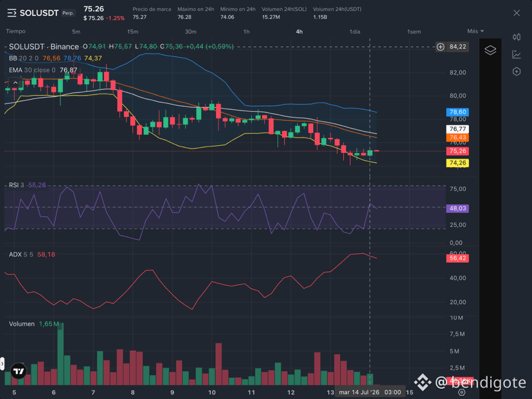Open the indicators line chart icon
This screenshot has width=532, height=399.
[517, 54]
